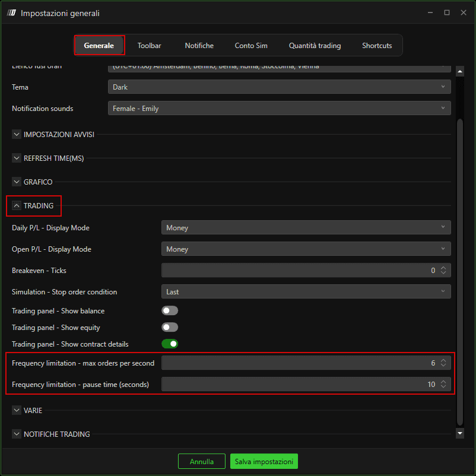Open Open P/L Display Mode dropdown

pos(306,249)
